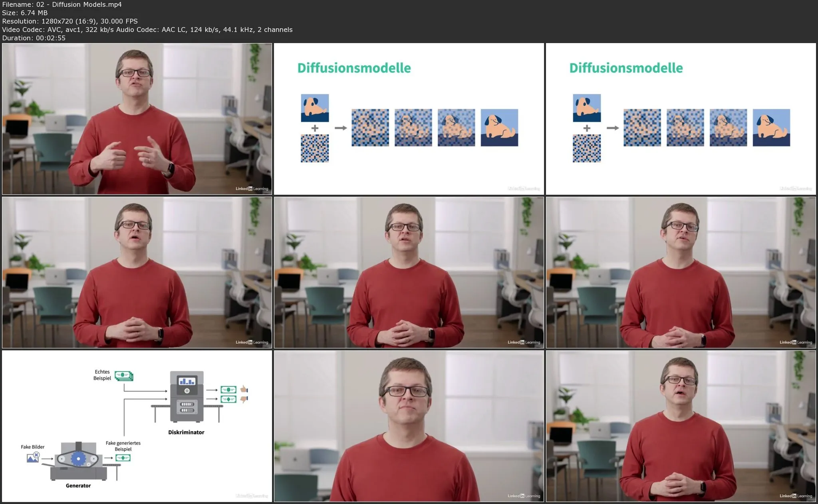Screen dimensions: 818x504
Task: Click the noise pattern square in top-right slide
Action: [587, 148]
